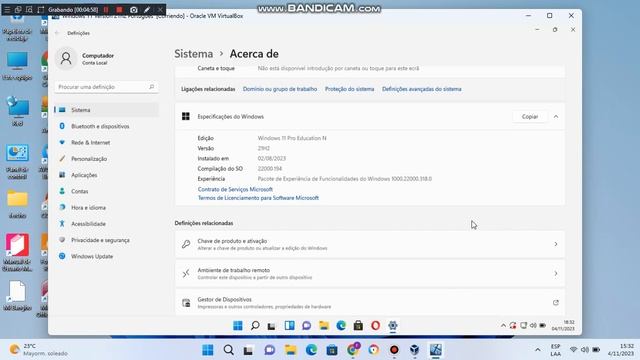Take a screenshot with the Bandicam camera icon

(133, 9)
